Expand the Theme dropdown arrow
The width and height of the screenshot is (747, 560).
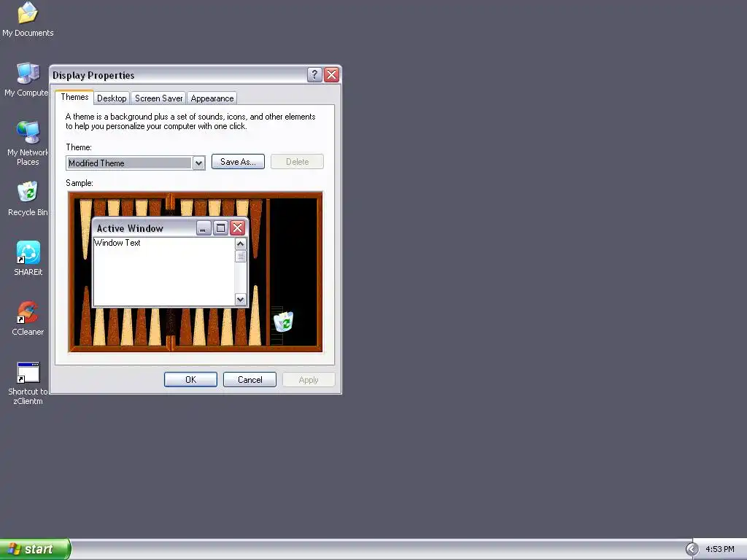198,163
